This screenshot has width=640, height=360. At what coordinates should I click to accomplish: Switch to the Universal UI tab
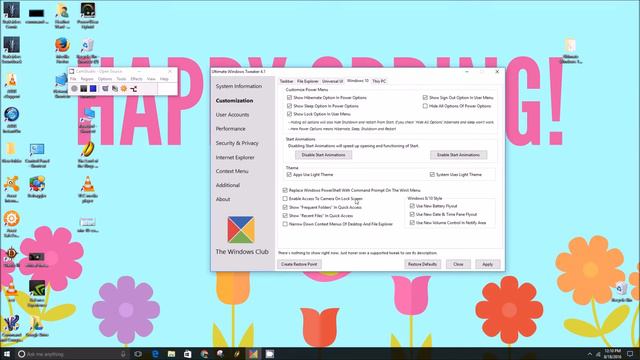[x=332, y=81]
